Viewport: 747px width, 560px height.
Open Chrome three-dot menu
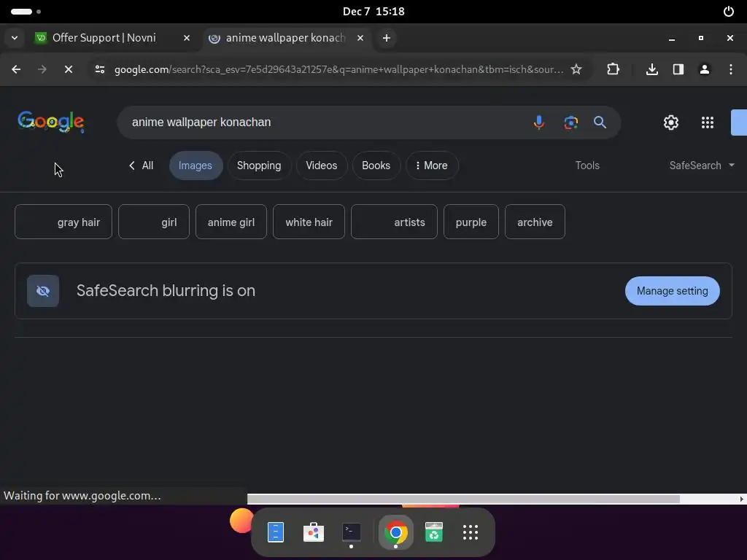[x=730, y=69]
